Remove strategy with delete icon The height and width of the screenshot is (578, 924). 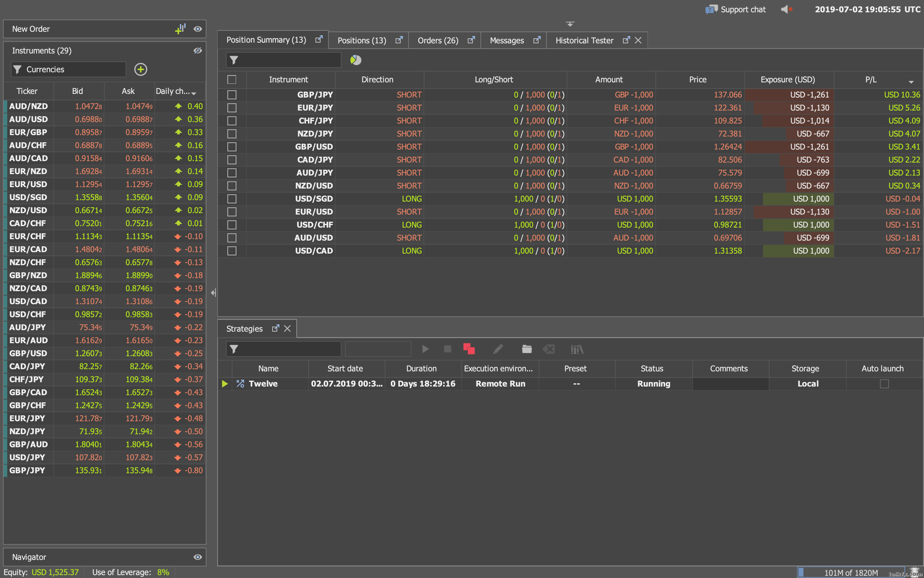[549, 349]
